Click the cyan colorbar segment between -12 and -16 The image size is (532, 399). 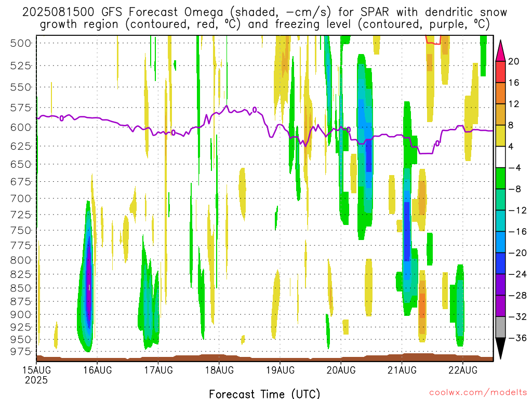pyautogui.click(x=500, y=221)
